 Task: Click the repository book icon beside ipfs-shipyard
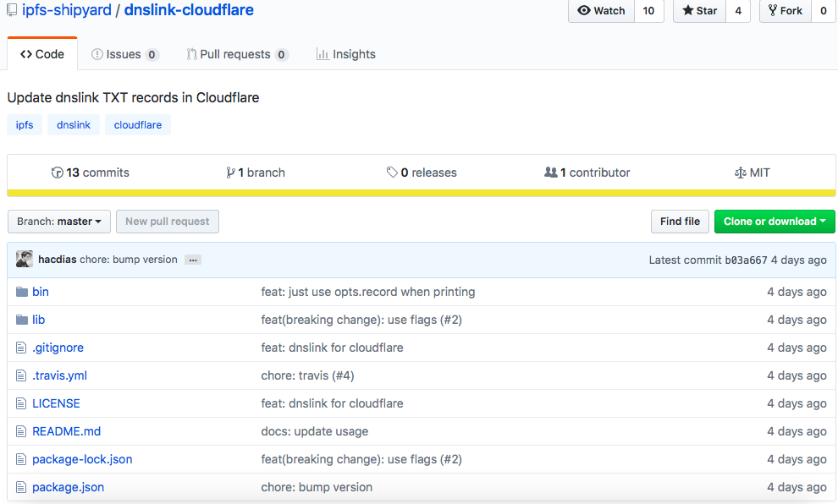[12, 9]
